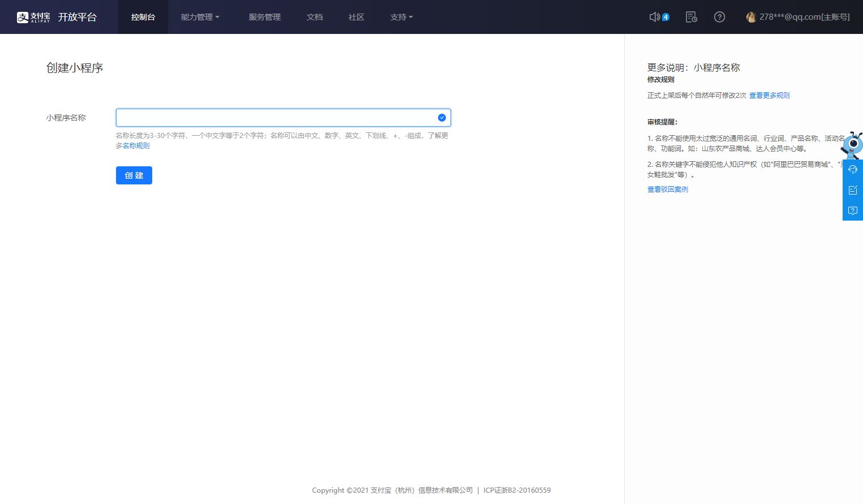Click the feedback edit icon in sidebar

(853, 190)
